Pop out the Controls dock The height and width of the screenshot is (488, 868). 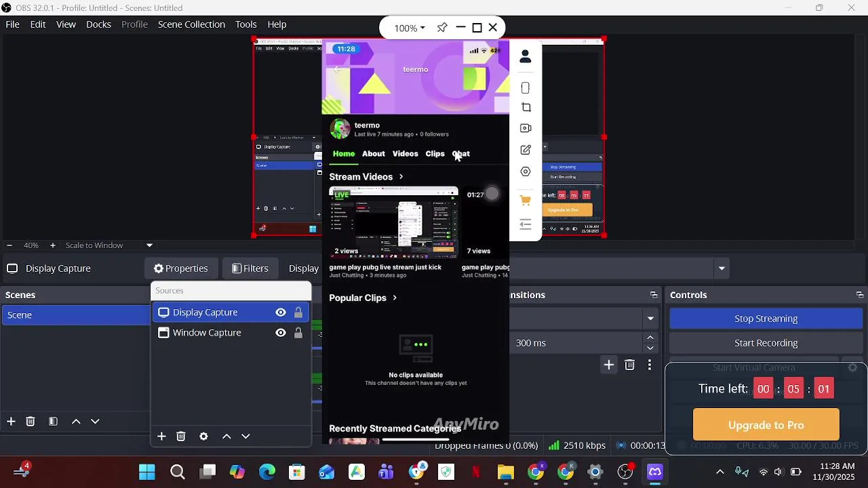860,295
